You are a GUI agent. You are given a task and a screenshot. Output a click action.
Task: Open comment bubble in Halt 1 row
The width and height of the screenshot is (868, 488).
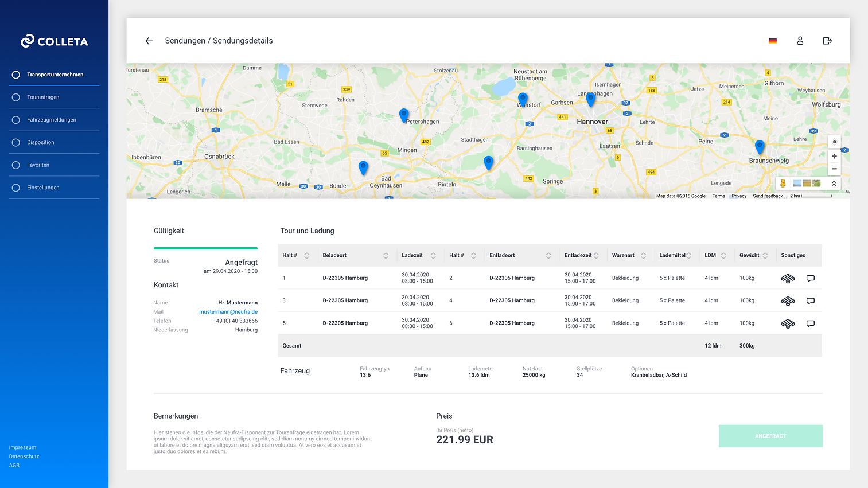811,278
